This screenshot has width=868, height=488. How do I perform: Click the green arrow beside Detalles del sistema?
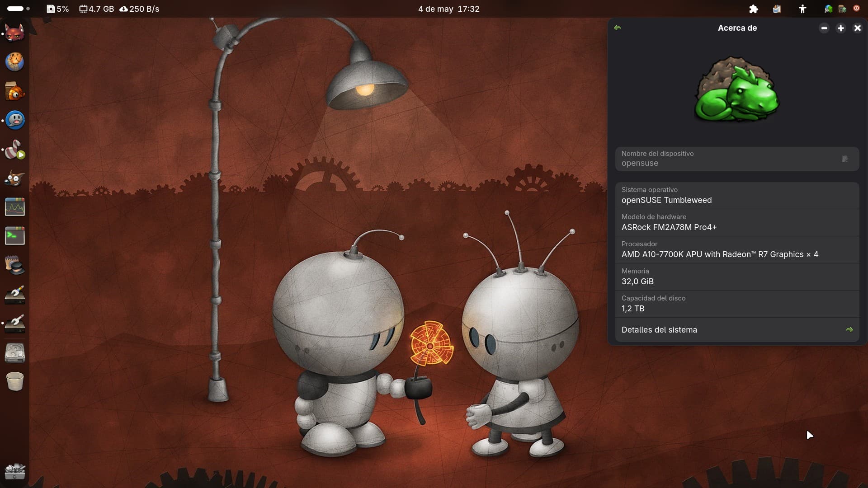849,330
